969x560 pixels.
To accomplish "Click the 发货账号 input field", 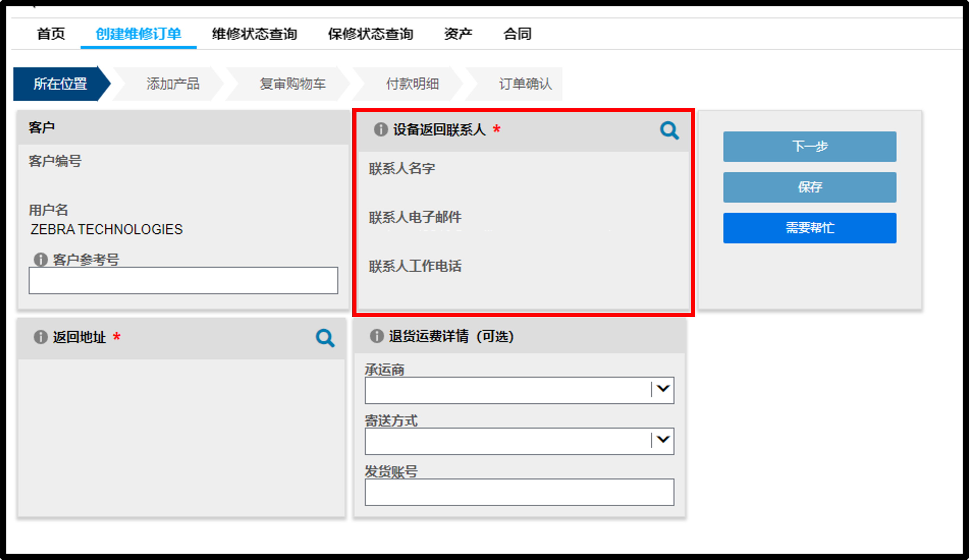I will tap(519, 492).
